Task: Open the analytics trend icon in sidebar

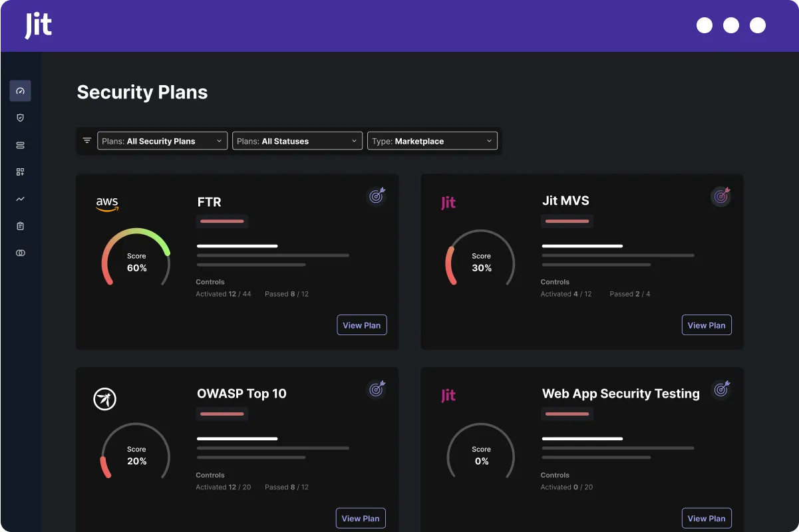Action: 20,198
